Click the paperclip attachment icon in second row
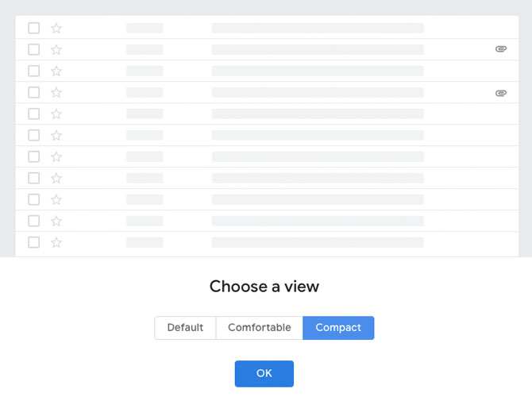Viewport: 532px width, 397px height. click(x=501, y=49)
